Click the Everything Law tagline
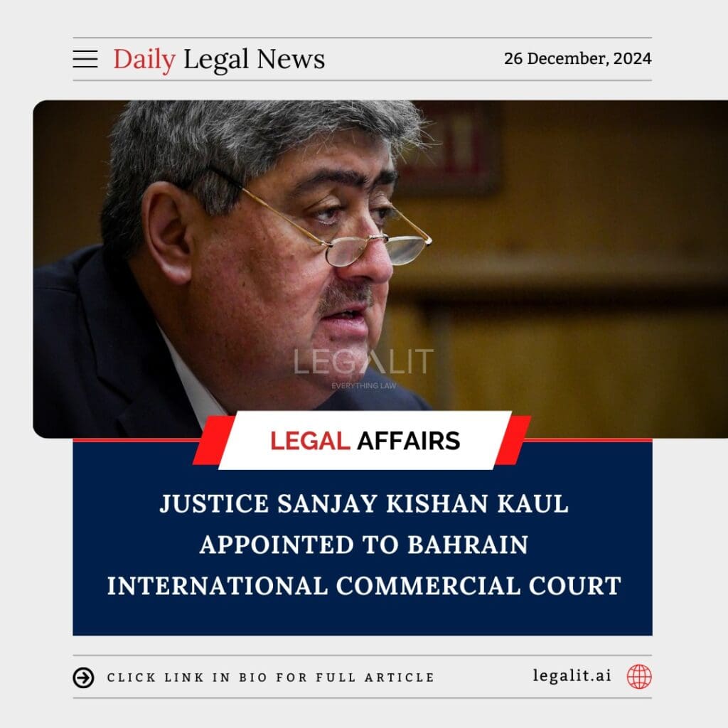This screenshot has height=728, width=728. [x=364, y=386]
